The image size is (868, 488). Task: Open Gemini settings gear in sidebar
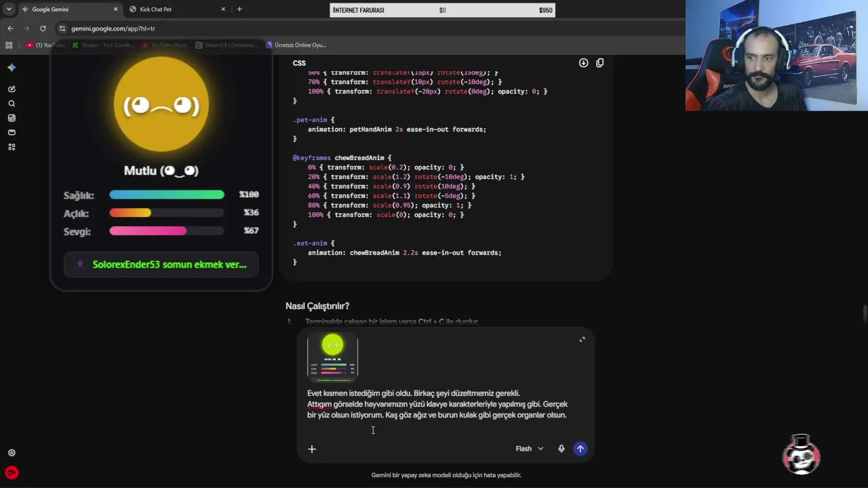[12, 453]
